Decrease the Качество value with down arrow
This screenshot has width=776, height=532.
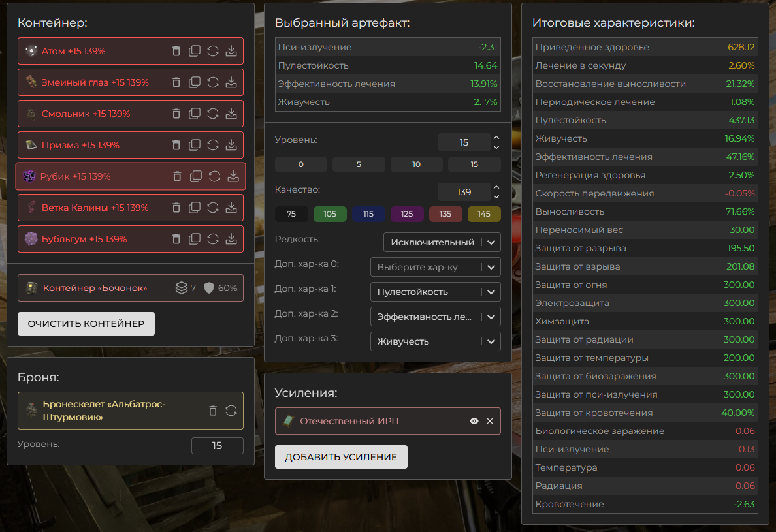496,196
